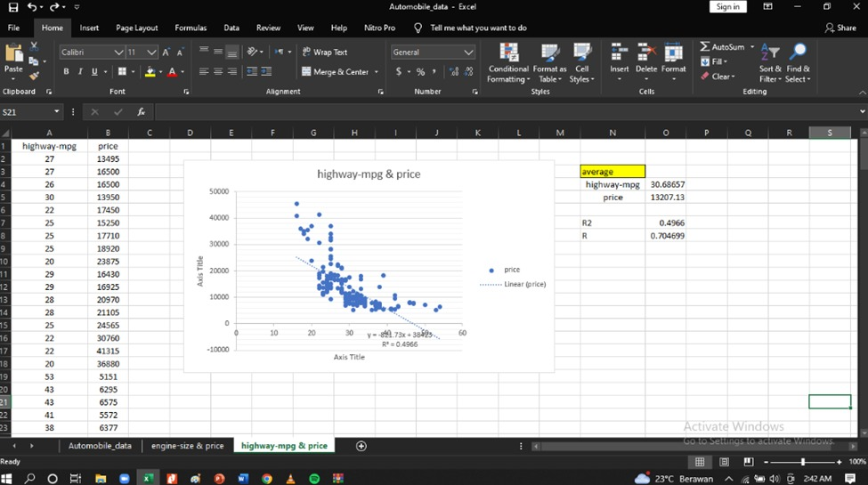The width and height of the screenshot is (868, 485).
Task: Apply accounting dollar number format
Action: (399, 72)
